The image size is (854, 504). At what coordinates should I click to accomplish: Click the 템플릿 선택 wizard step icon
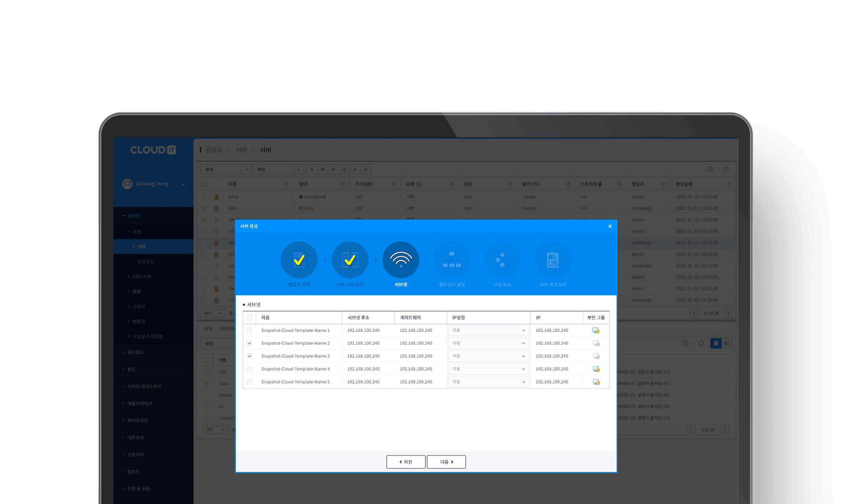299,260
